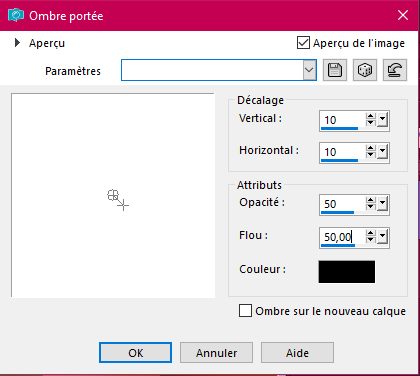Click the save preset floppy disk icon
The width and height of the screenshot is (420, 376).
(x=335, y=70)
